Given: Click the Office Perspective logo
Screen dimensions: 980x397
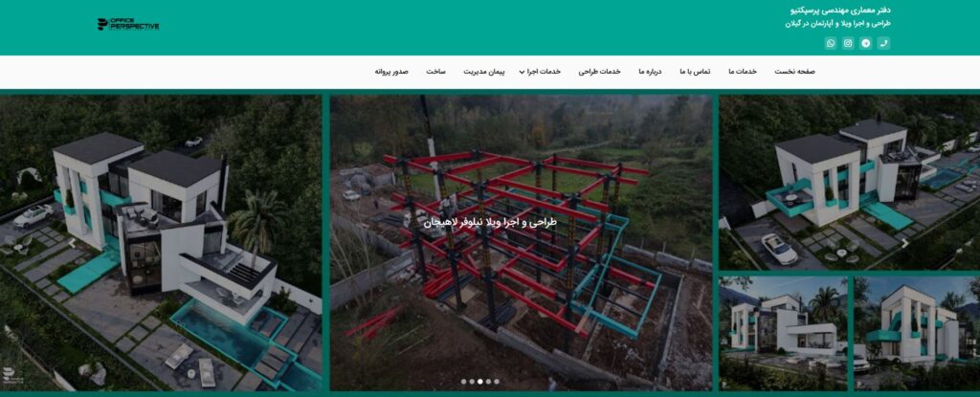Looking at the screenshot, I should click(x=128, y=24).
